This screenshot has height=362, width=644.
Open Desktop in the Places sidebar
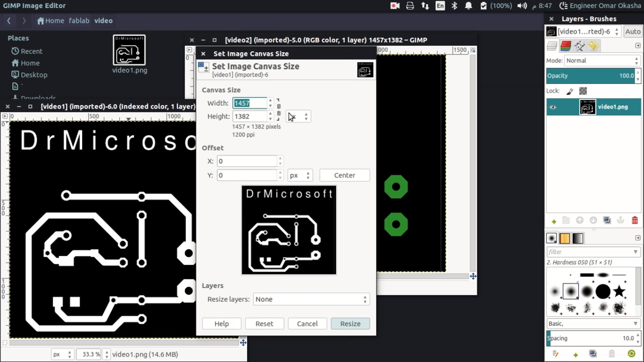[29, 74]
